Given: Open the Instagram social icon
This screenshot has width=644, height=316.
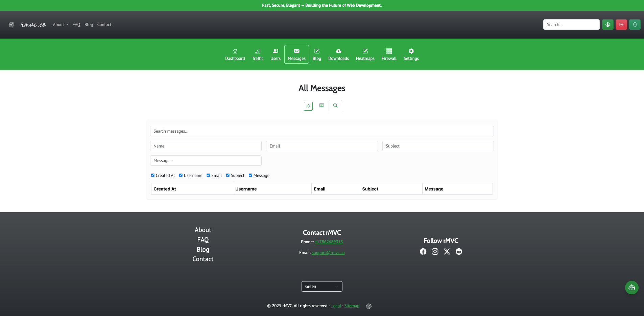Looking at the screenshot, I should coord(435,251).
